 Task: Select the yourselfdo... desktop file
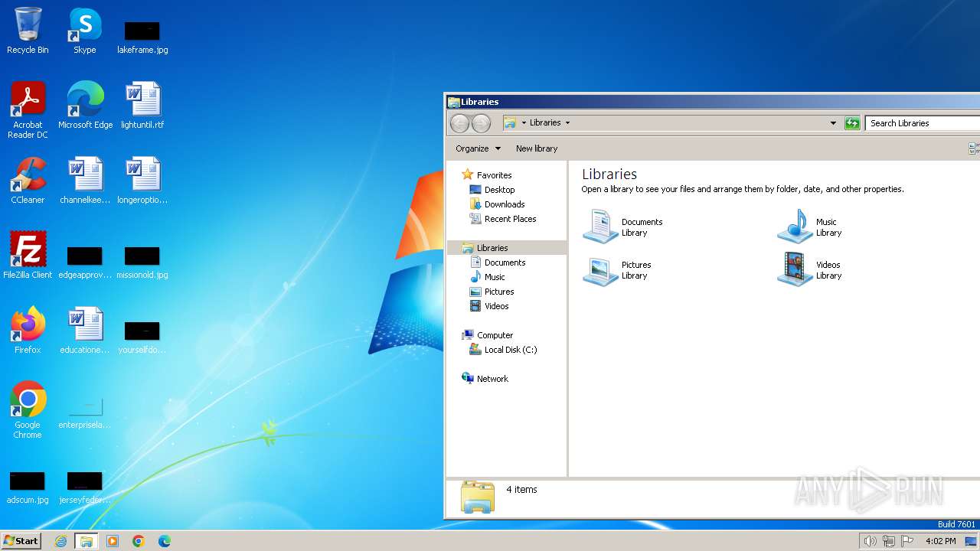pos(142,336)
